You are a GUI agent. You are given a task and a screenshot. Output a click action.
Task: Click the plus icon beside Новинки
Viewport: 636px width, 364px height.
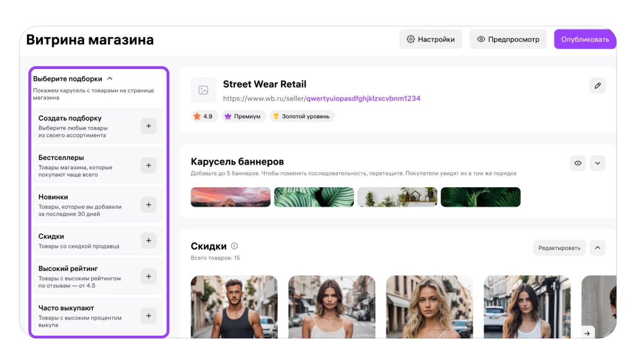pyautogui.click(x=149, y=205)
